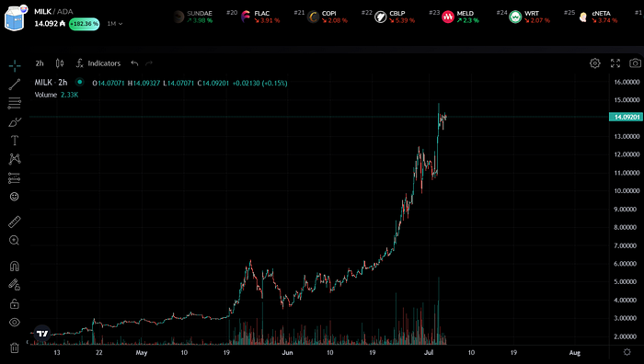
Task: Open the 1M period dropdown
Action: (115, 24)
